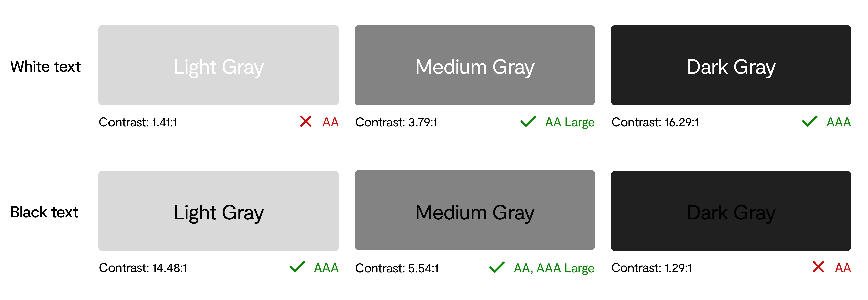Click the Contrast: 5.54:1 label
The image size is (868, 300).
397,268
